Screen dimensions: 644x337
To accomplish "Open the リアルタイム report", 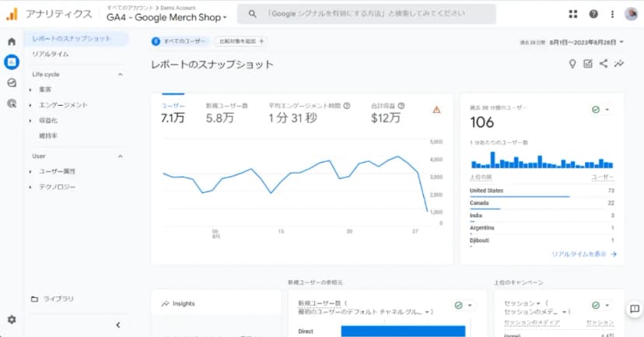I will 51,54.
